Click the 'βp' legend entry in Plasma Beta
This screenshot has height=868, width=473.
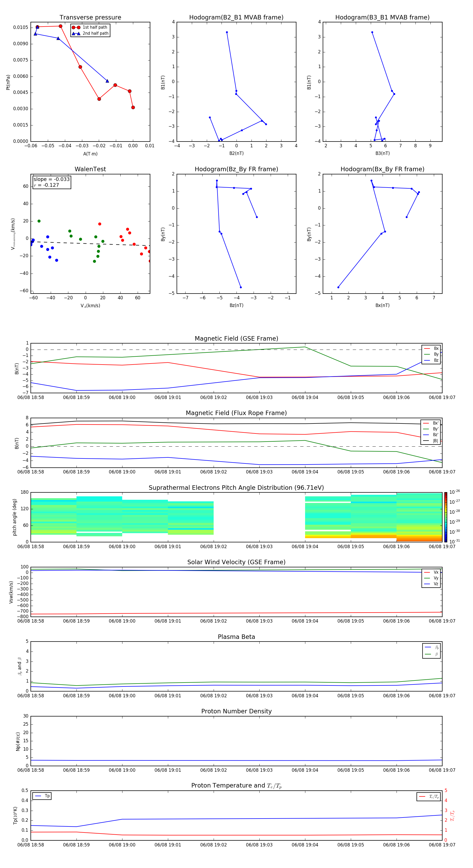click(x=431, y=647)
